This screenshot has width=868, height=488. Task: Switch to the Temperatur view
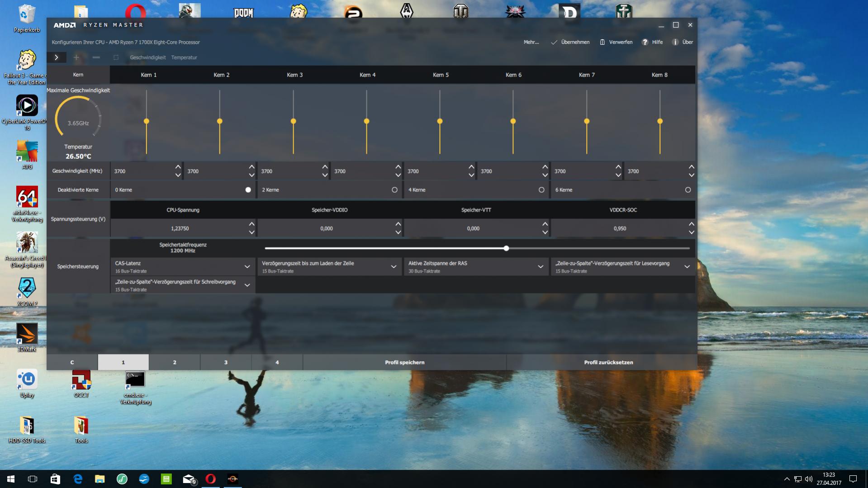pos(184,57)
